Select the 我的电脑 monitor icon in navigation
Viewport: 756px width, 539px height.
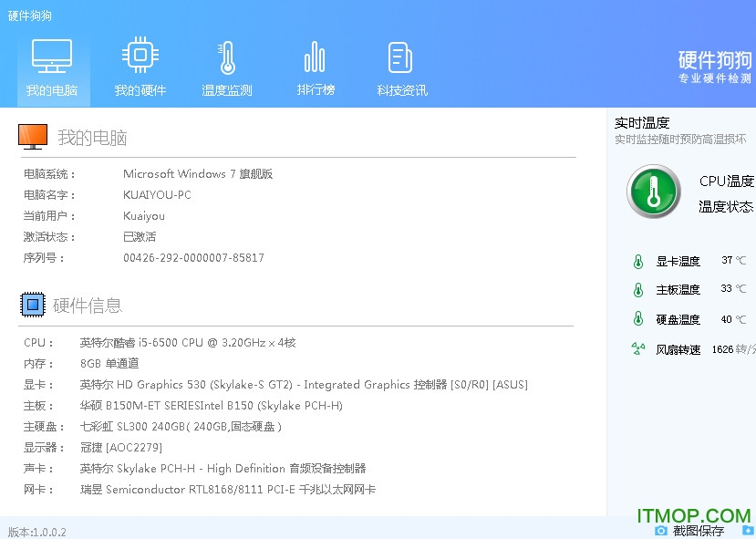pyautogui.click(x=52, y=55)
